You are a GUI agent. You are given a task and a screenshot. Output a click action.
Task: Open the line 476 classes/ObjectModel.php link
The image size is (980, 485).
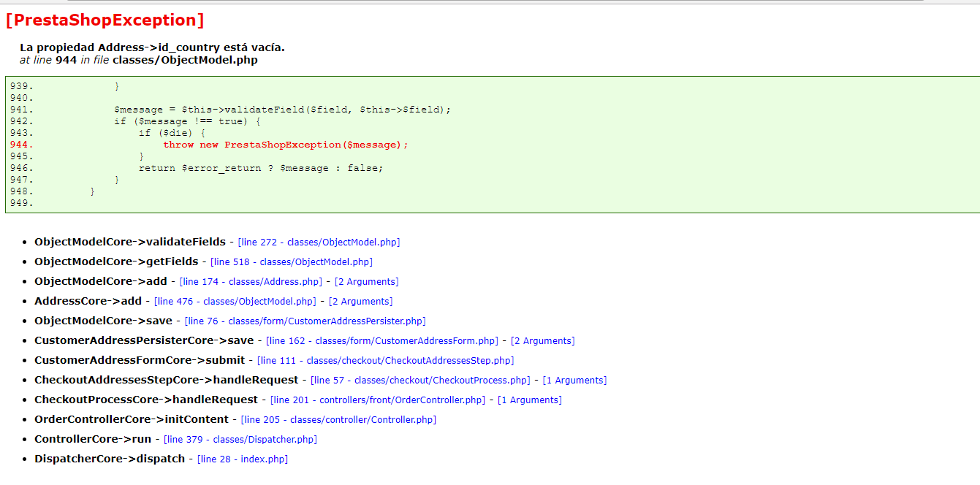click(x=235, y=301)
